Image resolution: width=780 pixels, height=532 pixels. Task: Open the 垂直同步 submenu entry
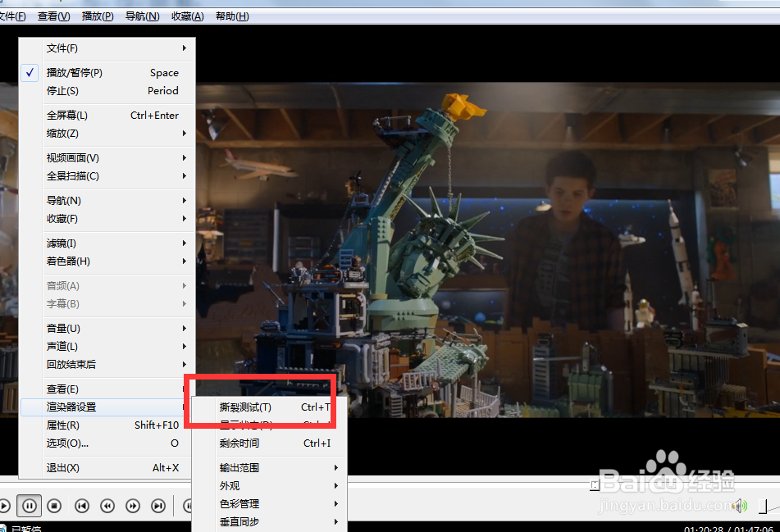point(269,522)
